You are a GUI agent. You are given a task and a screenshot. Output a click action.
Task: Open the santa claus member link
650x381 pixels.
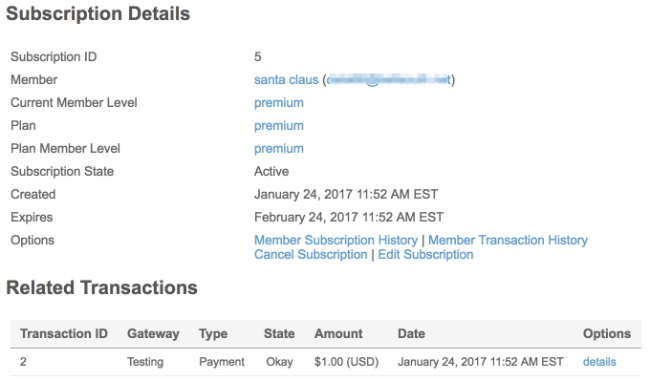click(x=286, y=80)
